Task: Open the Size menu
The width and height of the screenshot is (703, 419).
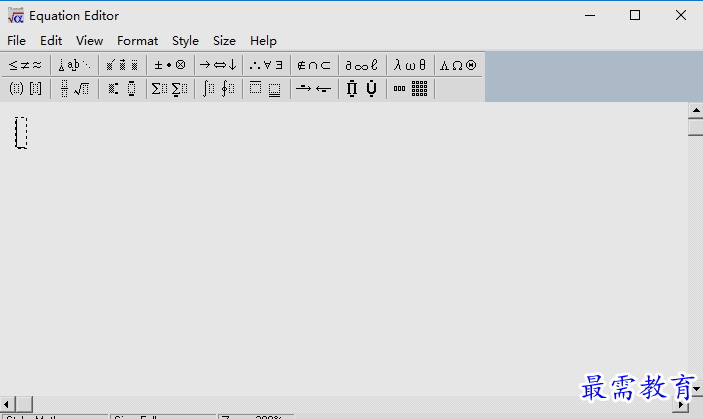Action: pos(225,41)
